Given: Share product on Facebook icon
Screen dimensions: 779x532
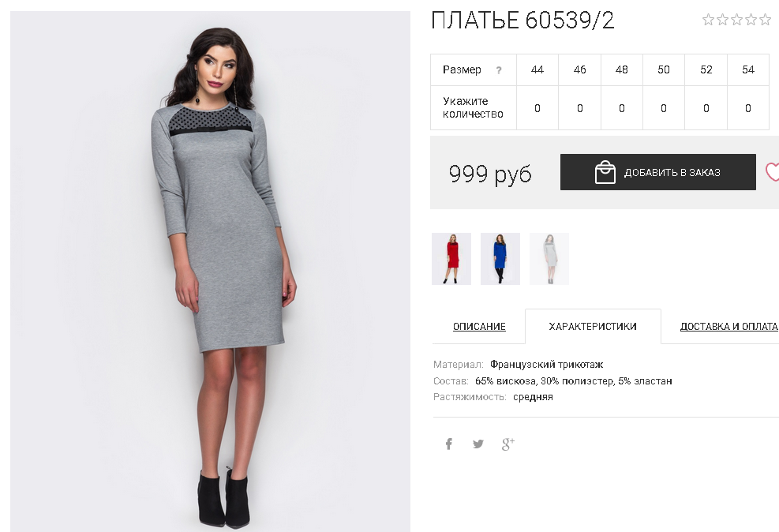Looking at the screenshot, I should pyautogui.click(x=448, y=444).
